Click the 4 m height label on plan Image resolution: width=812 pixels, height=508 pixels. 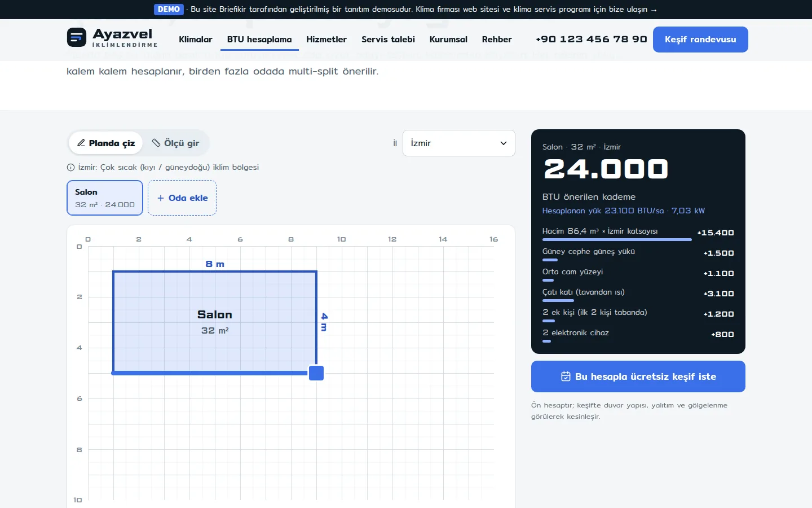point(324,322)
